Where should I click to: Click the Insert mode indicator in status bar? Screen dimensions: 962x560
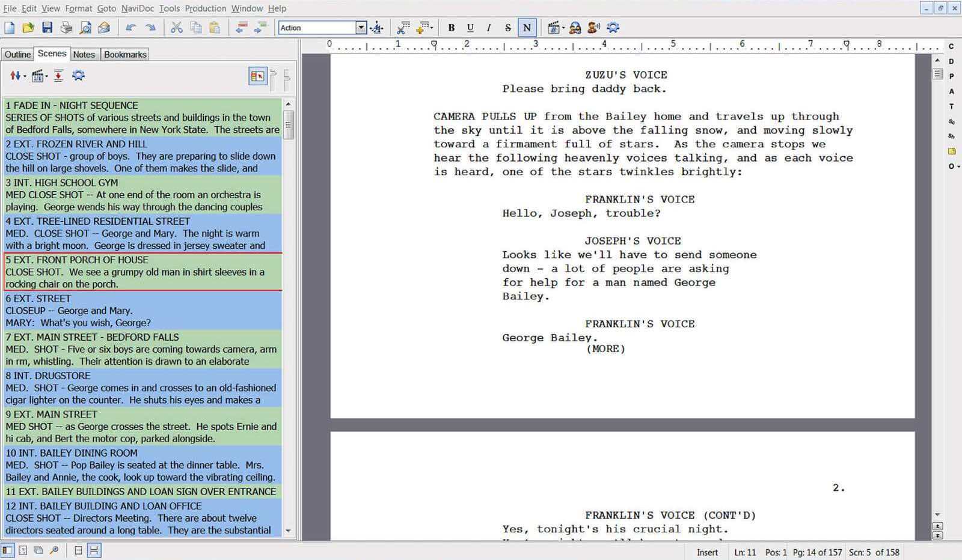coord(707,552)
